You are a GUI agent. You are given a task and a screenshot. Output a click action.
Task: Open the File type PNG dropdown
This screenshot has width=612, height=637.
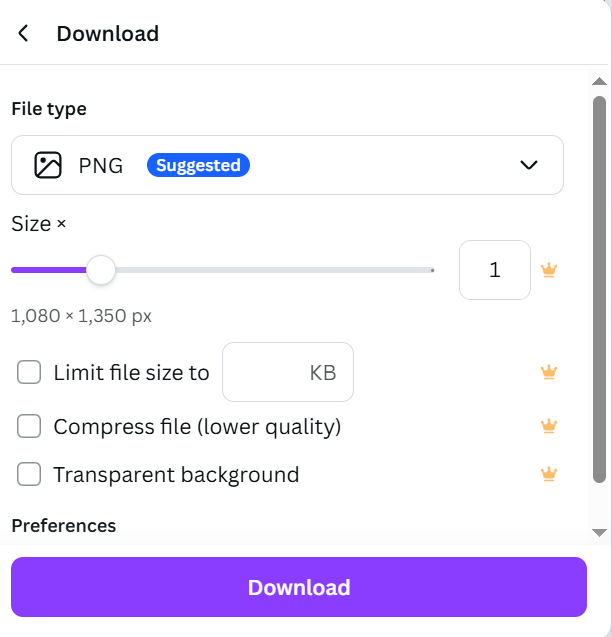[287, 165]
